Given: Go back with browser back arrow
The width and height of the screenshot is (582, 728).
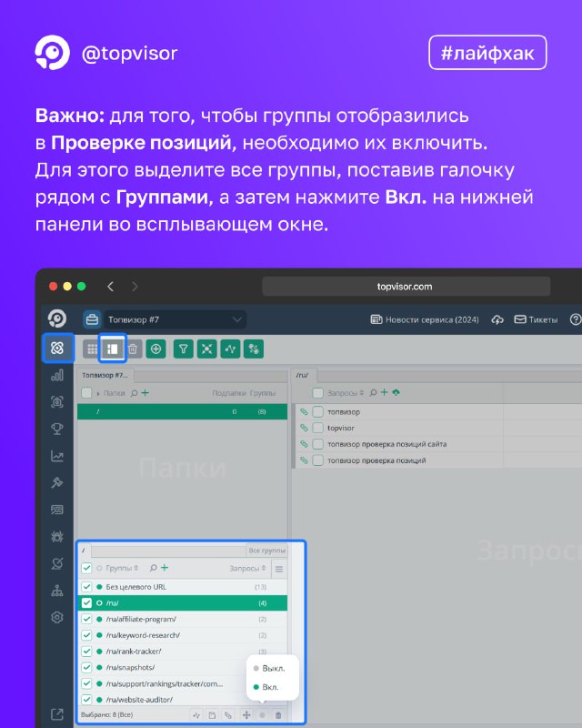Looking at the screenshot, I should pyautogui.click(x=110, y=287).
